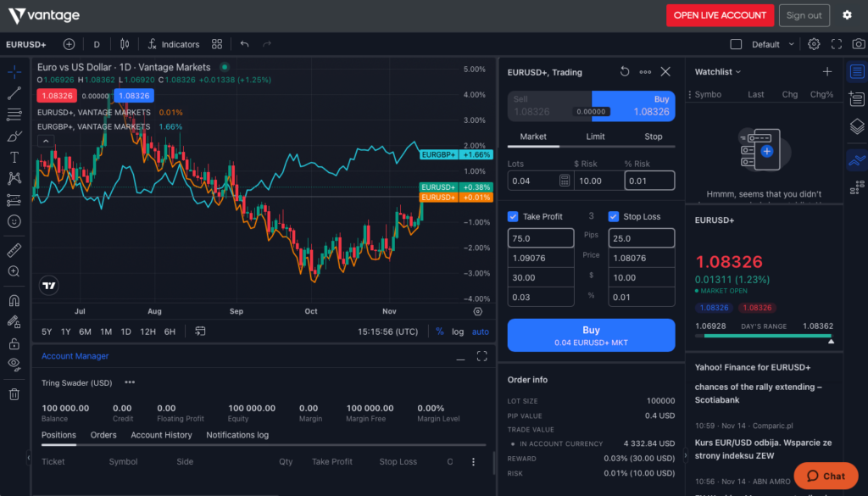
Task: Open Tring Swader account options dots
Action: 130,382
